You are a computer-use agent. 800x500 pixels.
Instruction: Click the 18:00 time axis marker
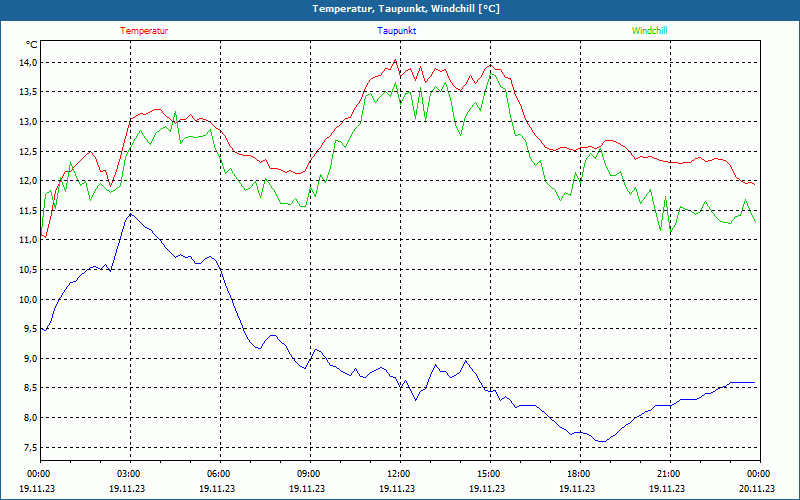(x=579, y=474)
